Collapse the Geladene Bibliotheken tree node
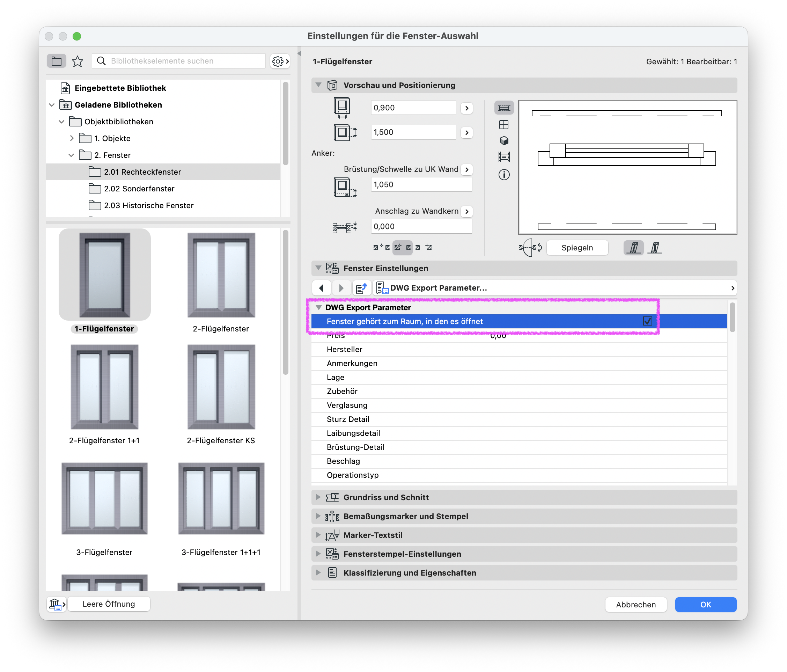The width and height of the screenshot is (787, 672). (52, 105)
